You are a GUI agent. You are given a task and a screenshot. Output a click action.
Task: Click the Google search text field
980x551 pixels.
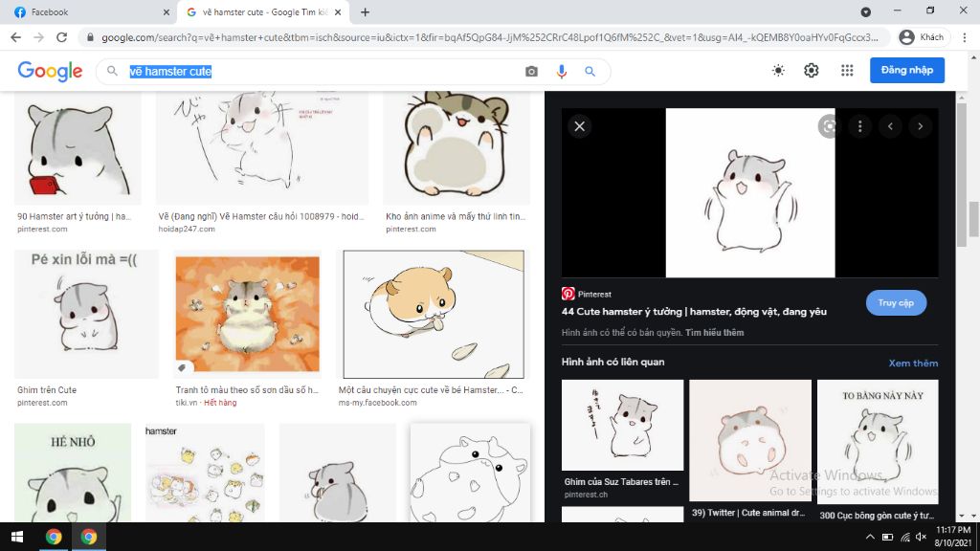click(x=322, y=71)
